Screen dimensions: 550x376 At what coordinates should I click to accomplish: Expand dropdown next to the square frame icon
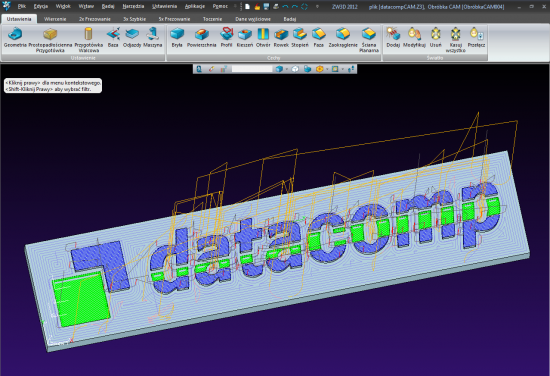pos(342,69)
